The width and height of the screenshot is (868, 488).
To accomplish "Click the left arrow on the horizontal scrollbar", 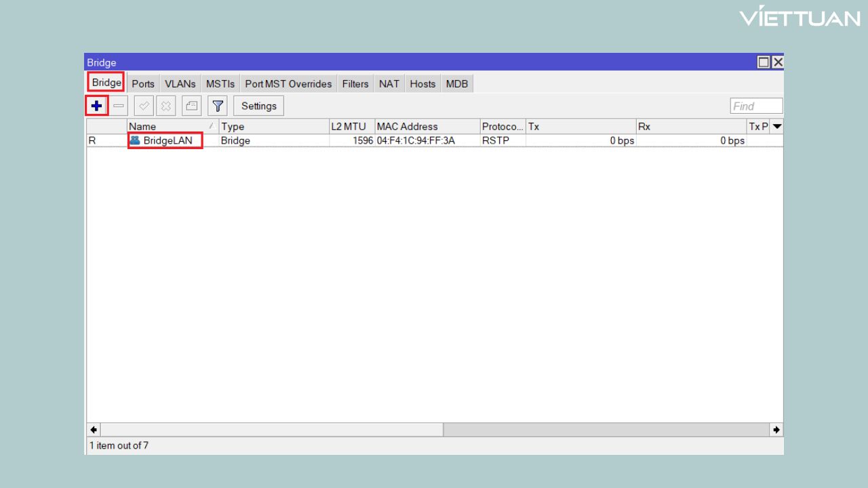I will click(x=93, y=429).
